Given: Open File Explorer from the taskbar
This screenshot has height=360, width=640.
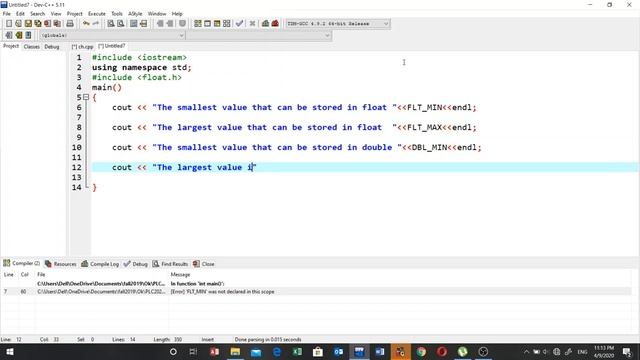Looking at the screenshot, I should (x=235, y=351).
